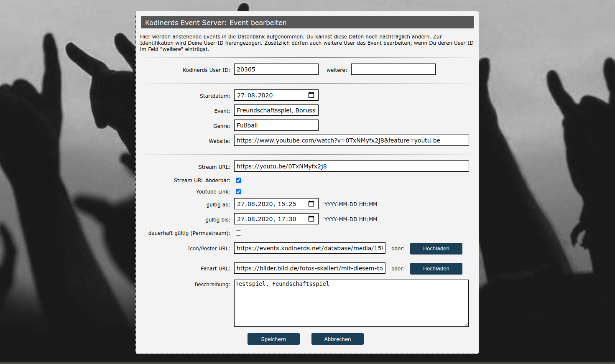The width and height of the screenshot is (615, 364).
Task: Click Hochladen button for Icon/Poster URL
Action: (x=436, y=249)
